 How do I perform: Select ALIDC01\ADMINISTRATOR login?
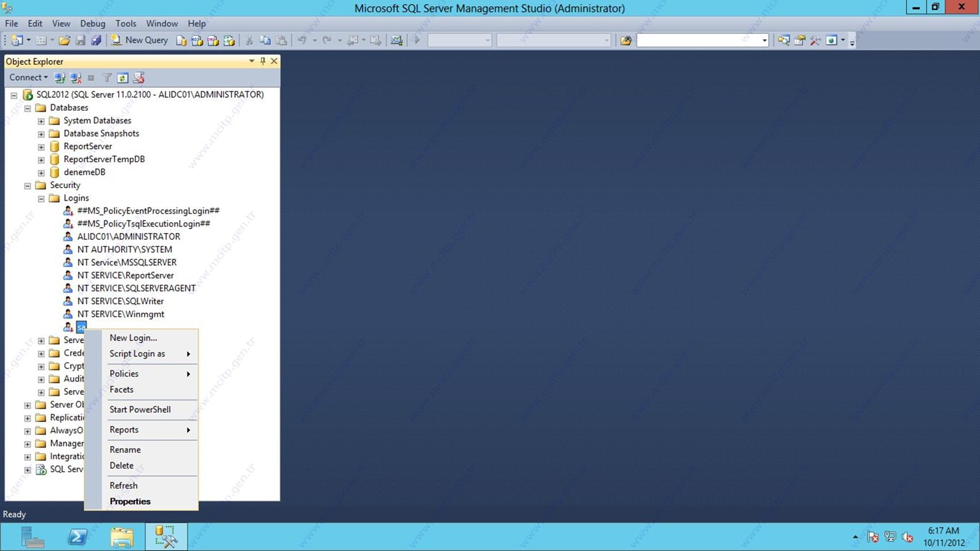(129, 236)
